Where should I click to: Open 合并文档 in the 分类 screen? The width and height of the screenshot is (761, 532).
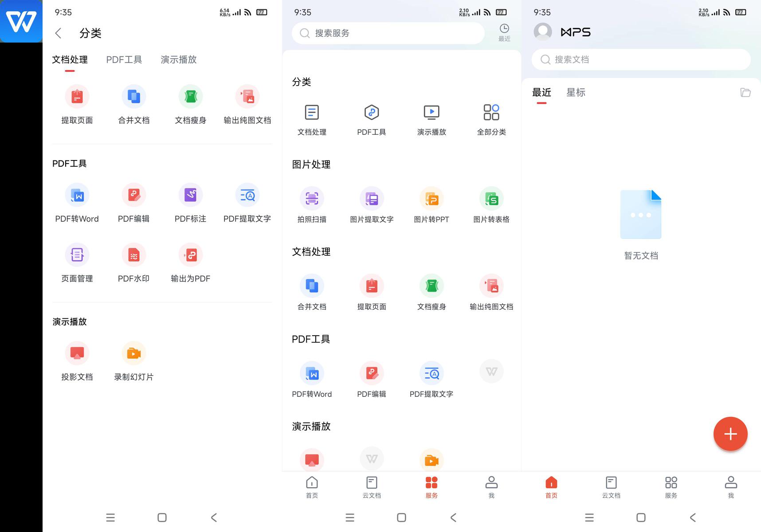point(134,105)
